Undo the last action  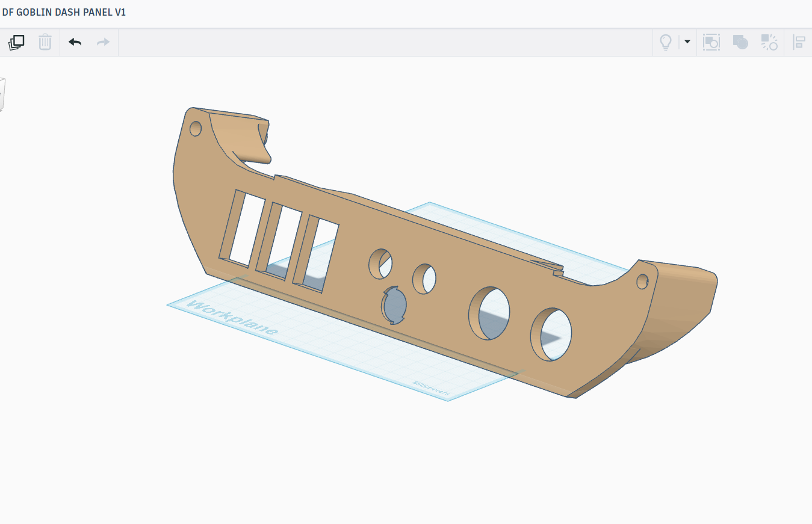coord(75,42)
